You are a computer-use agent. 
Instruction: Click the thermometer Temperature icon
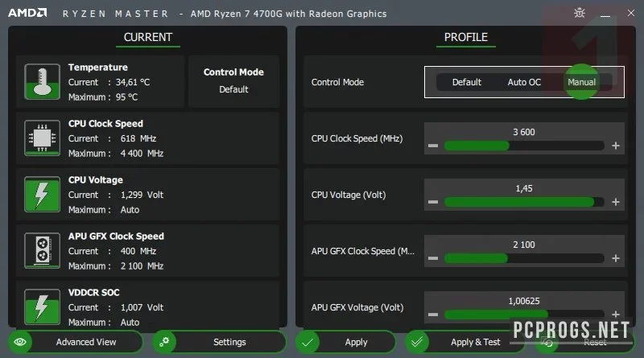[x=42, y=82]
